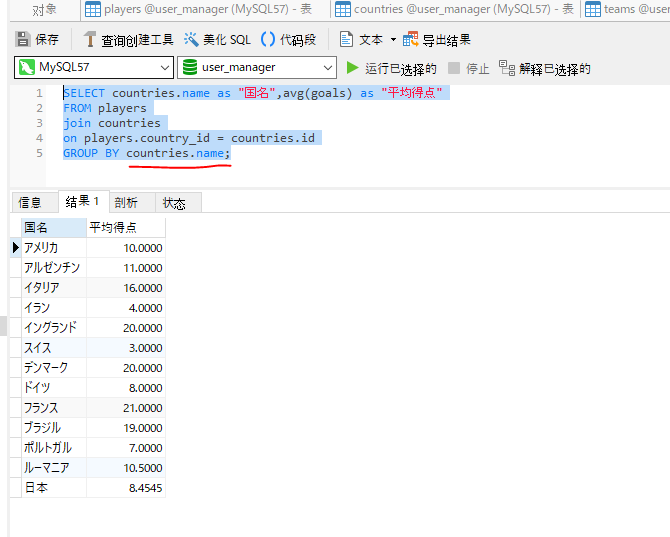Click the countries tab table icon

coord(343,9)
